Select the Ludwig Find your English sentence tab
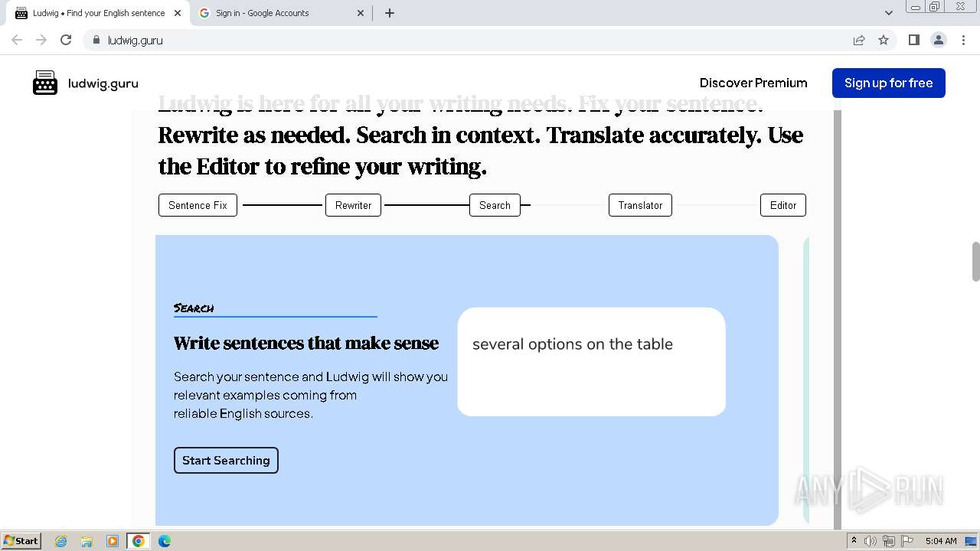Screen dimensions: 980x551 pos(98,13)
